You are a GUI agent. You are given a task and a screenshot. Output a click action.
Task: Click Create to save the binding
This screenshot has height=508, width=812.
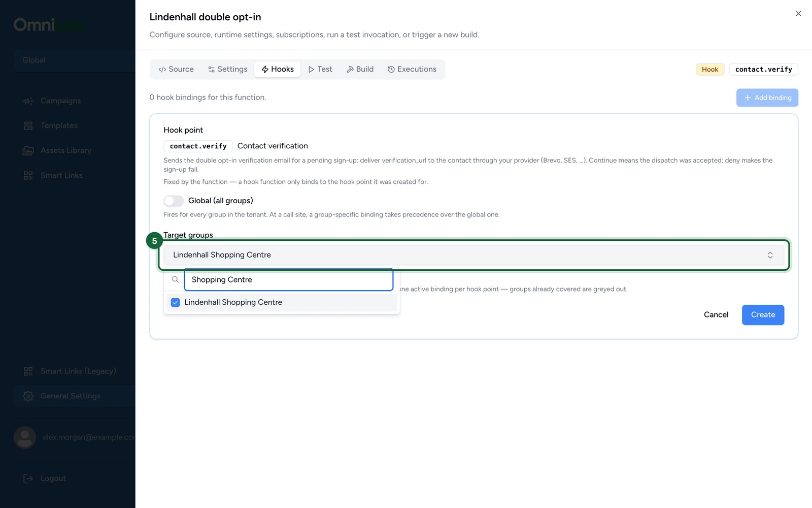[763, 315]
